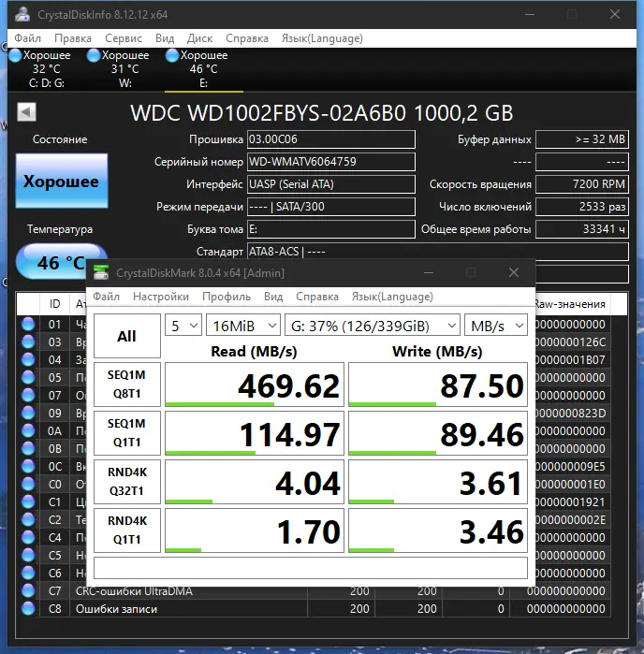Run all benchmarks with All button

(127, 336)
